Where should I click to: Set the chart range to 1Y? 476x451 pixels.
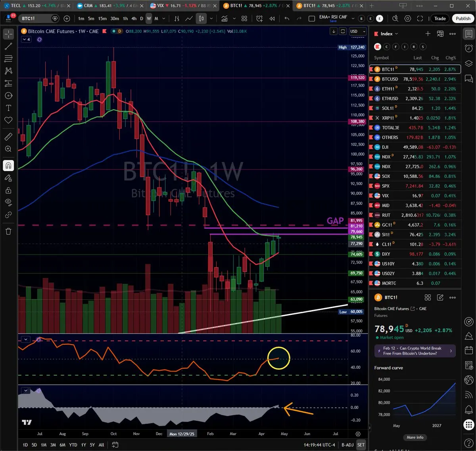(83, 445)
